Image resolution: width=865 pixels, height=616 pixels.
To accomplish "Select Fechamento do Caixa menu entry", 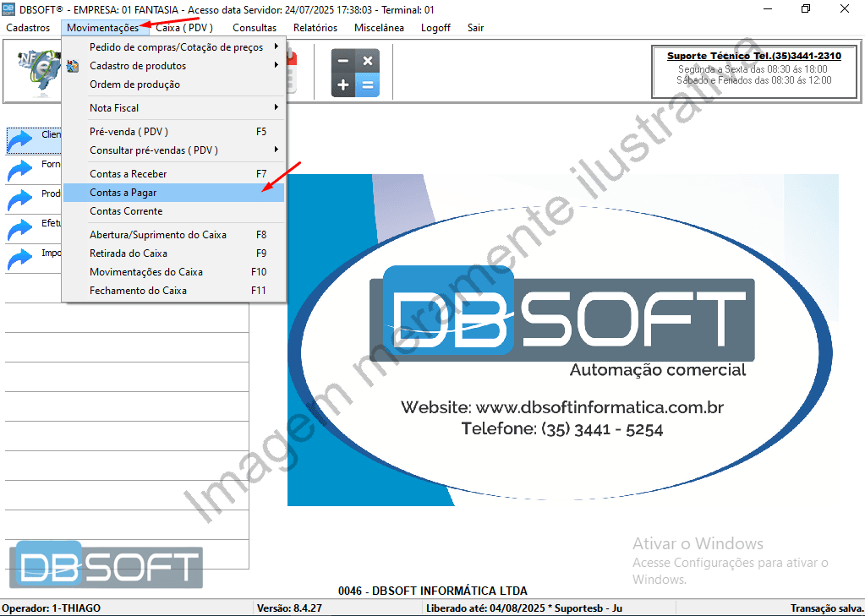I will click(x=138, y=291).
